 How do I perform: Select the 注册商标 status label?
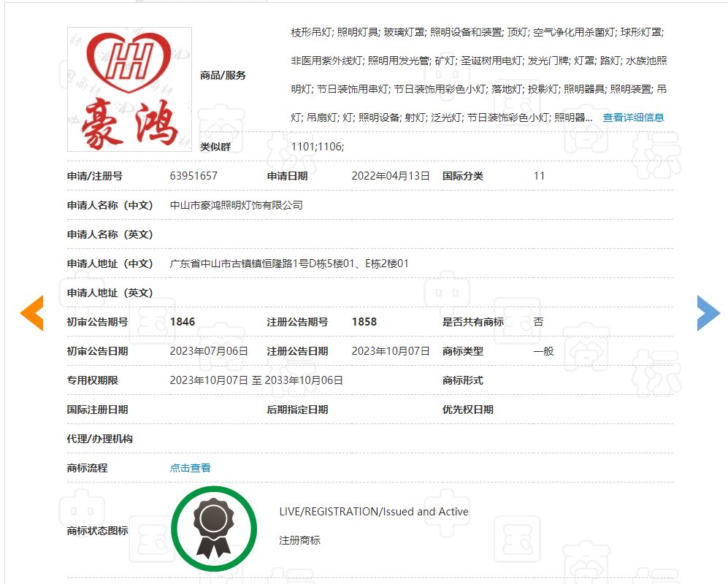tap(299, 540)
